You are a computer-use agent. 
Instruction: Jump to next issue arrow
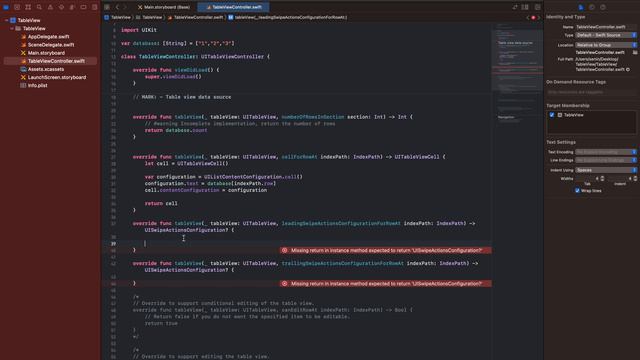coord(539,18)
